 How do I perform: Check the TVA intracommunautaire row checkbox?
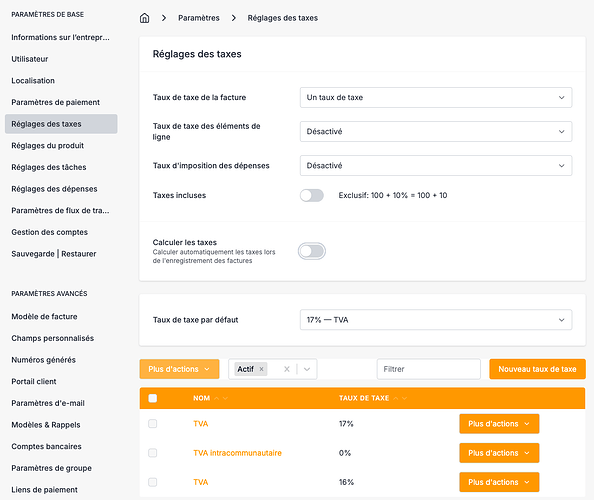pyautogui.click(x=153, y=453)
